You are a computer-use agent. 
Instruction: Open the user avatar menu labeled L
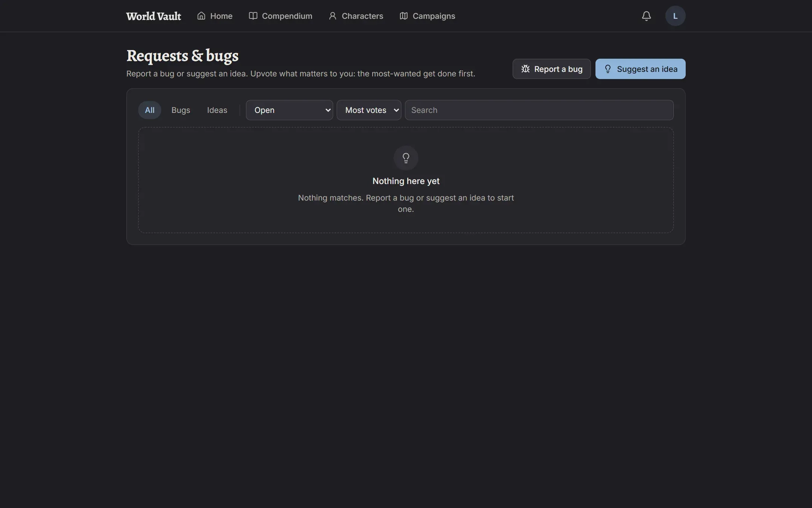tap(675, 16)
